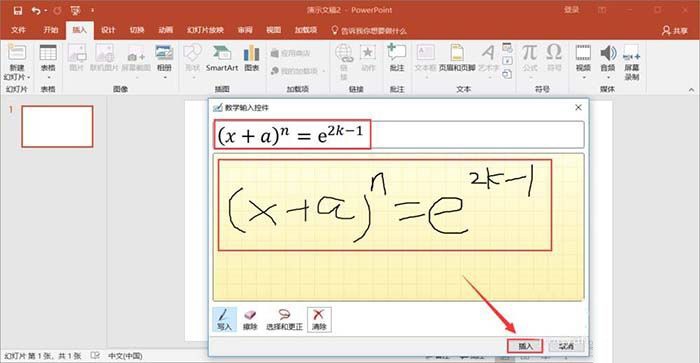Clear the handwriting with the 清除 tool
Viewport: 700px width, 363px height.
click(319, 320)
